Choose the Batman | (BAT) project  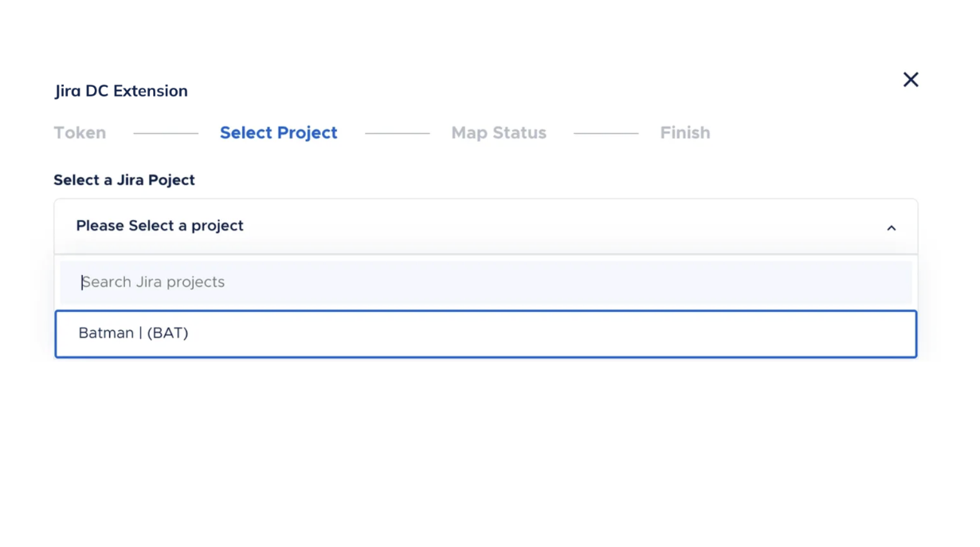click(x=485, y=334)
